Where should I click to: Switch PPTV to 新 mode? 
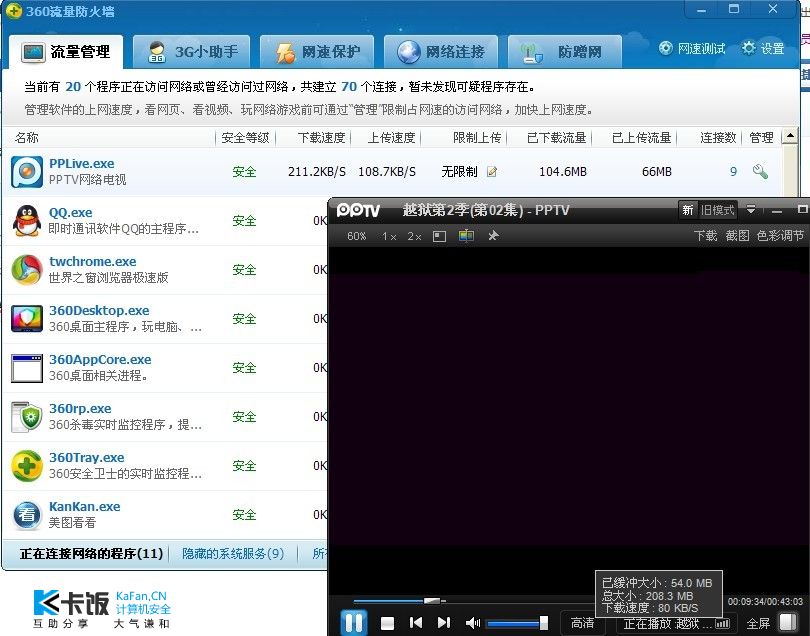click(688, 210)
